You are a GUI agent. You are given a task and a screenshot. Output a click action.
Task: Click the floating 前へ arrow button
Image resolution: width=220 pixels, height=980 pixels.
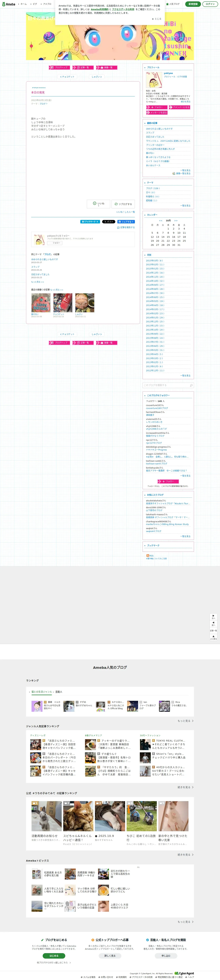(213, 624)
